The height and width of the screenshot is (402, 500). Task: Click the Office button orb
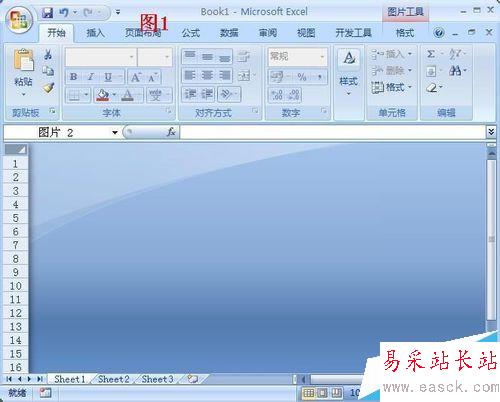tap(19, 20)
